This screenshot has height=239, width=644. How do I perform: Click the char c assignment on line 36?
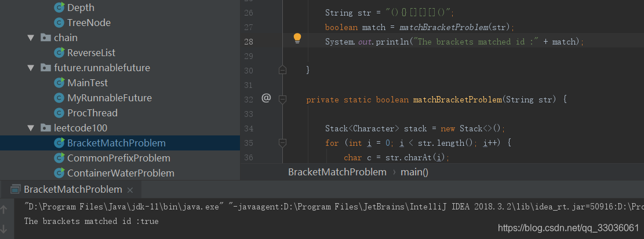tap(396, 157)
